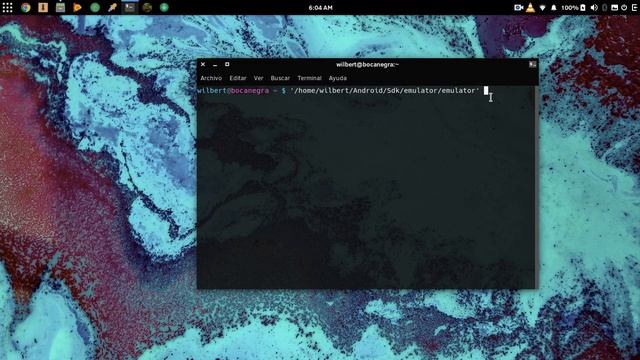The height and width of the screenshot is (360, 640).
Task: Open the volume speaker control
Action: pyautogui.click(x=594, y=8)
